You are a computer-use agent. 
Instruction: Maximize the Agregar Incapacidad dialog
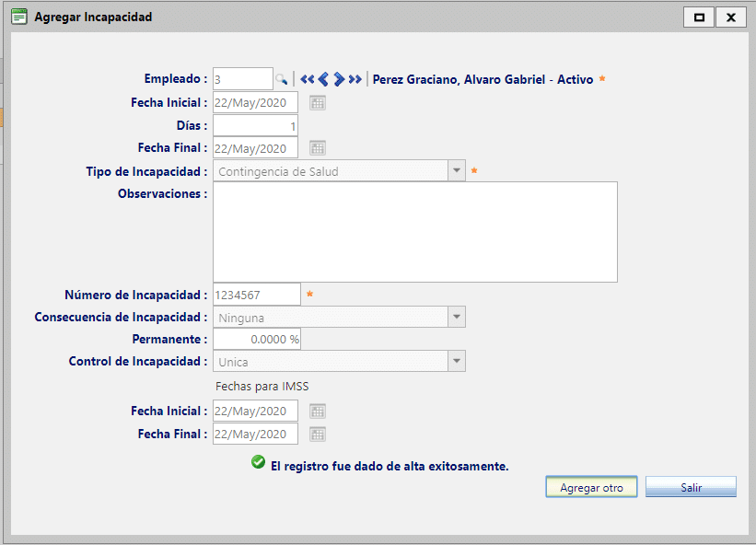699,17
